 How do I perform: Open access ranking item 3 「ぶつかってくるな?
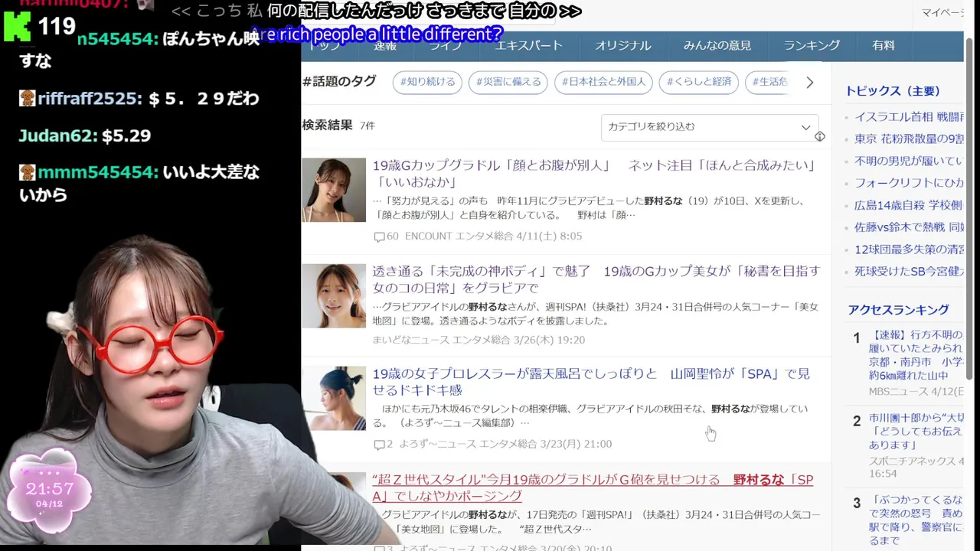pyautogui.click(x=916, y=522)
